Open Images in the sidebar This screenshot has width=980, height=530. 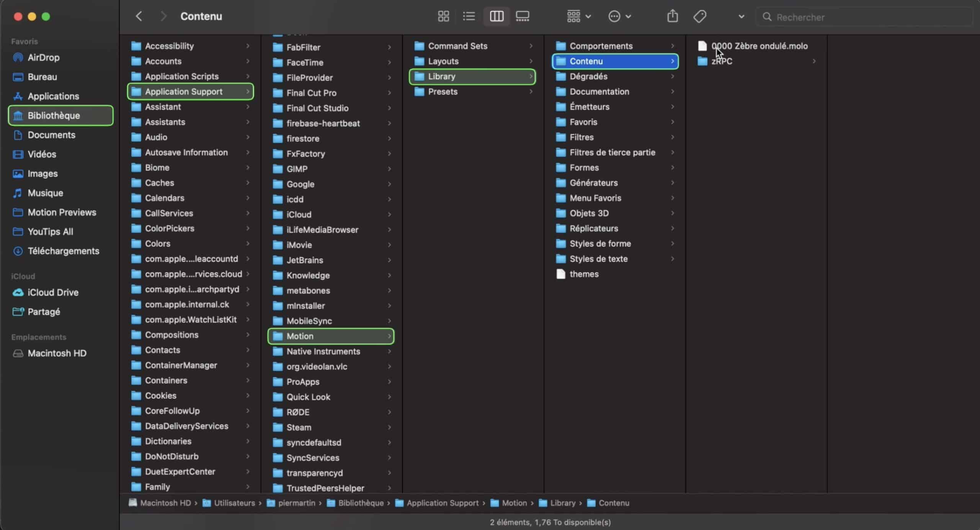coord(60,173)
